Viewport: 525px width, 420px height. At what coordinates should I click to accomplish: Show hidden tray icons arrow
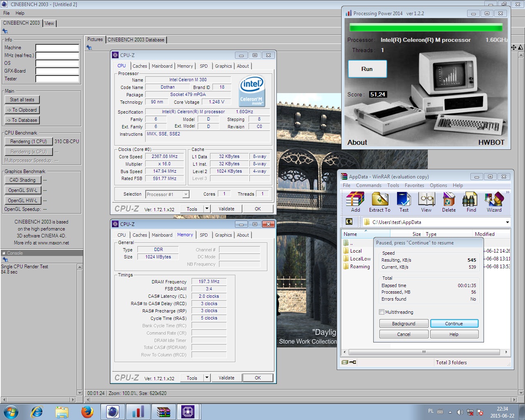tap(450, 412)
